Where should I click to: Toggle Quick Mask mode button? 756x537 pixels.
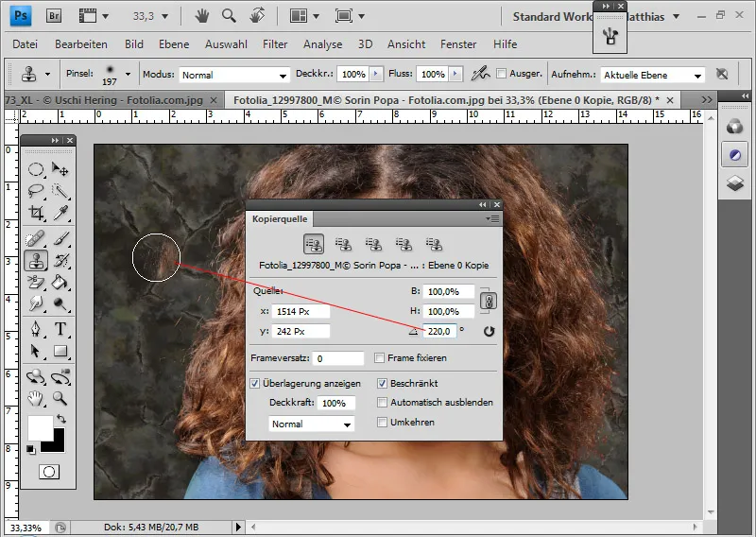point(49,472)
